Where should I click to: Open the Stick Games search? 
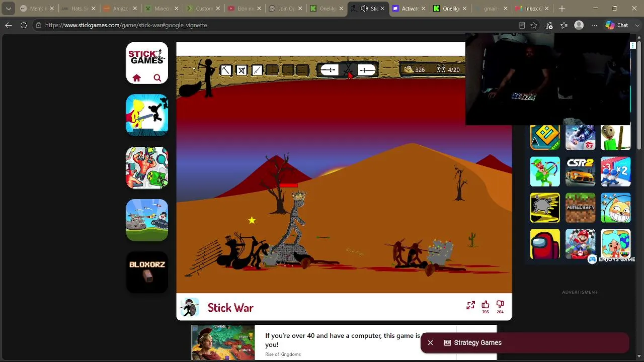pos(157,78)
